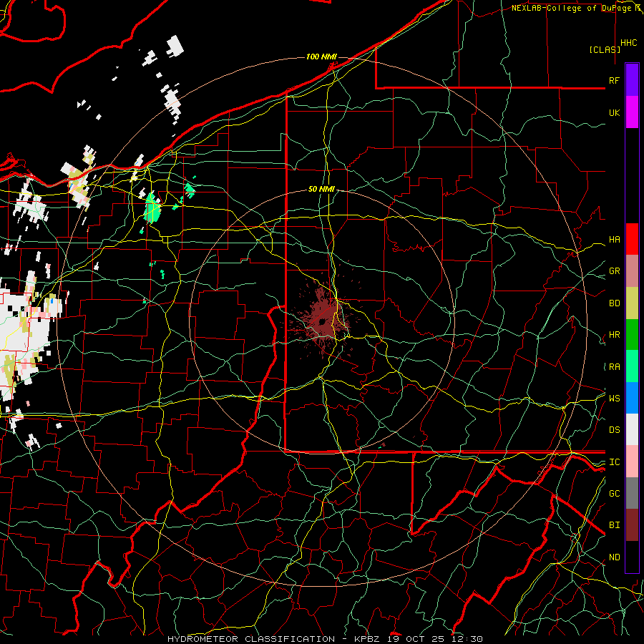Click the BI legend label
This screenshot has width=644, height=644.
coord(614,525)
